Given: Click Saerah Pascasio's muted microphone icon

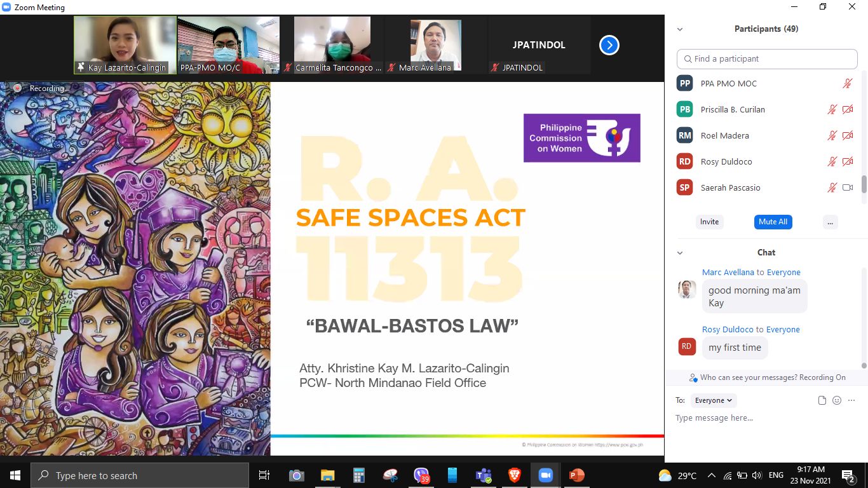Looking at the screenshot, I should pyautogui.click(x=832, y=187).
